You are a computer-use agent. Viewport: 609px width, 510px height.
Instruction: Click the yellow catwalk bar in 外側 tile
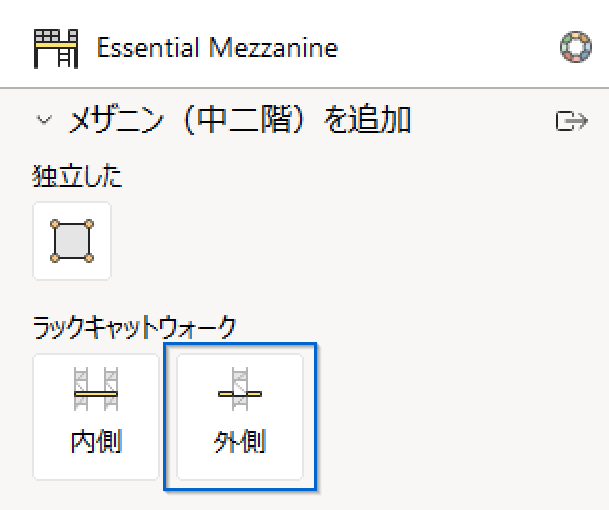pos(240,394)
